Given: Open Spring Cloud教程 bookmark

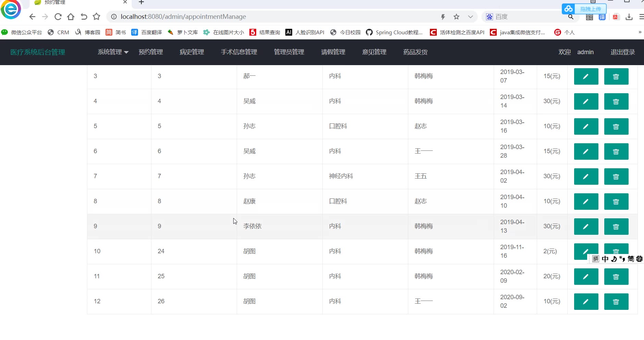Looking at the screenshot, I should 394,32.
